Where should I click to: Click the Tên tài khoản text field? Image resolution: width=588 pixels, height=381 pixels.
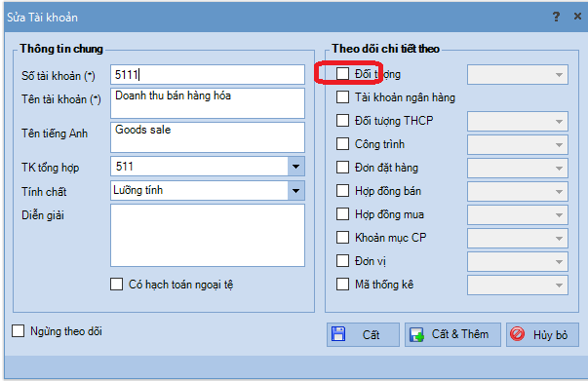click(208, 103)
